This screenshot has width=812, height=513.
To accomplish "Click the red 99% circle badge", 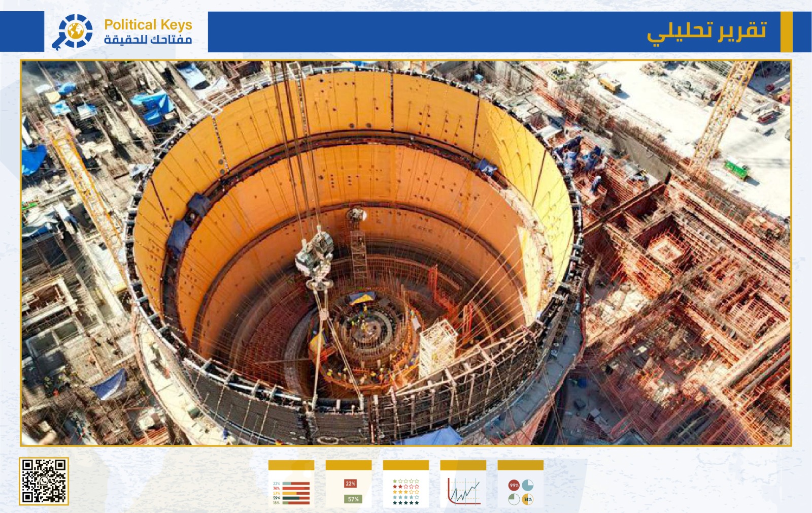I will pyautogui.click(x=514, y=486).
